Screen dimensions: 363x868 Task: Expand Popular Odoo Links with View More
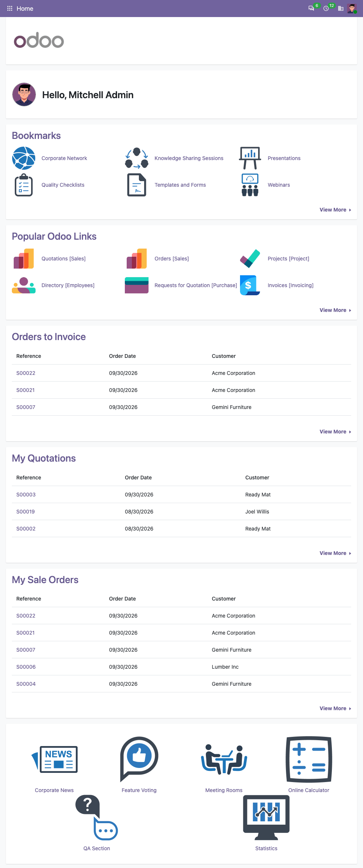335,310
